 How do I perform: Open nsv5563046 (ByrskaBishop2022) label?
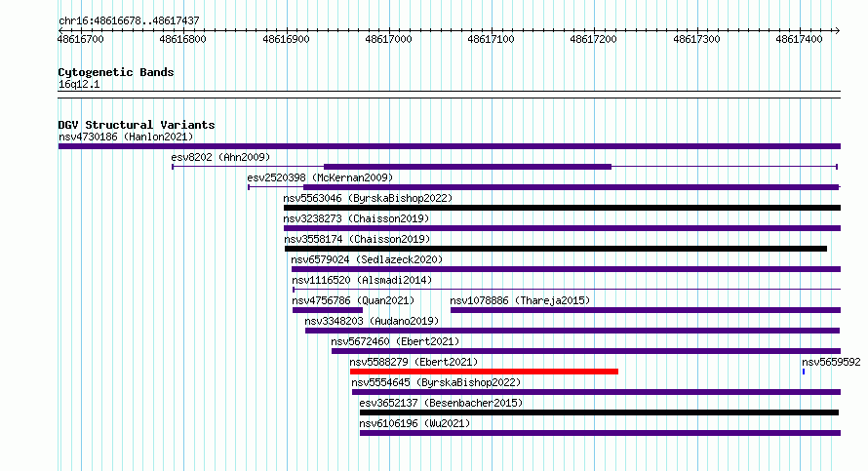coord(368,198)
